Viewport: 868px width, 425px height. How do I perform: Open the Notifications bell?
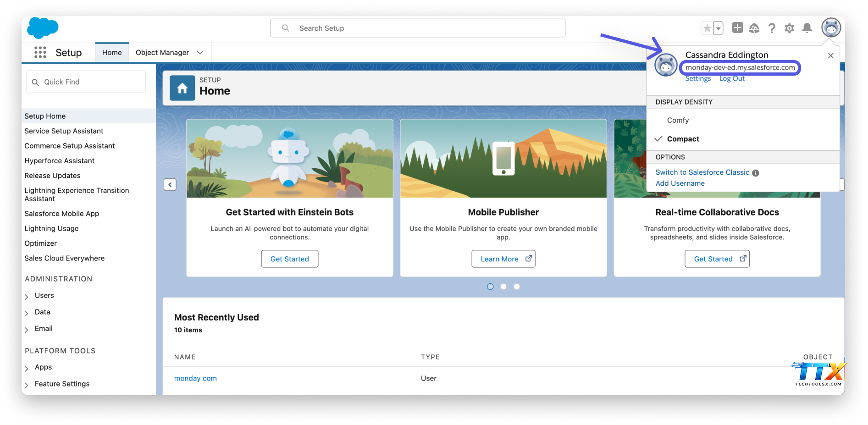pyautogui.click(x=807, y=28)
